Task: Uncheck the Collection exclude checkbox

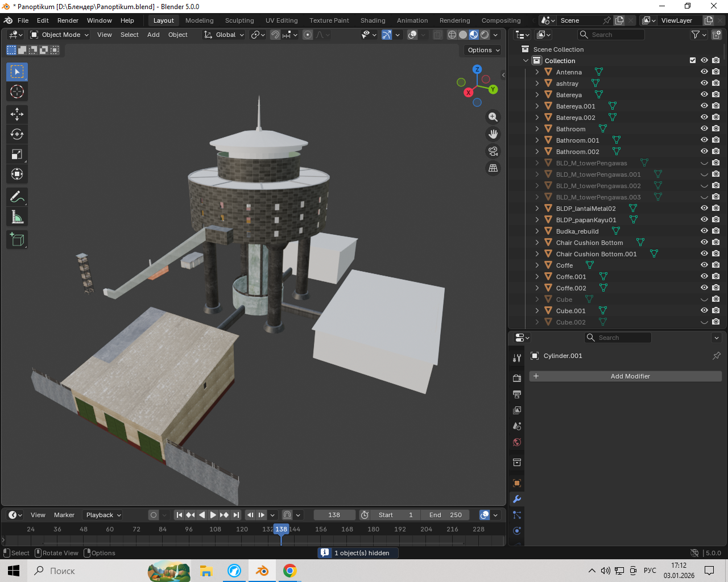Action: point(693,61)
